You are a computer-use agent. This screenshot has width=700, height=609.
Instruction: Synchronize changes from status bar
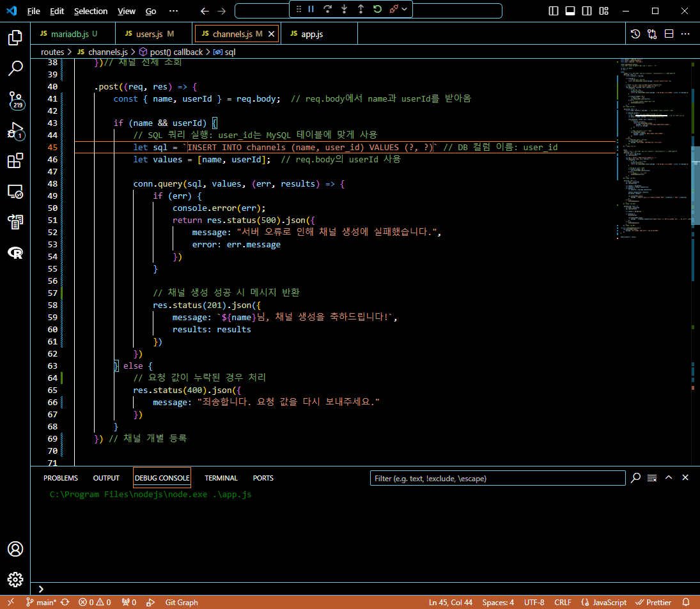click(x=65, y=603)
